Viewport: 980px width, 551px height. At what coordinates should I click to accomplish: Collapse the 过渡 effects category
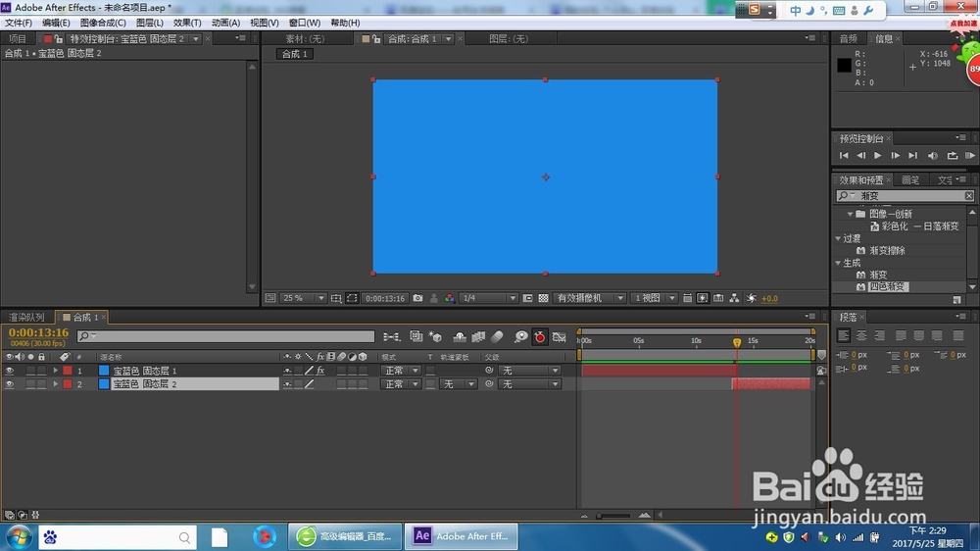pyautogui.click(x=839, y=238)
